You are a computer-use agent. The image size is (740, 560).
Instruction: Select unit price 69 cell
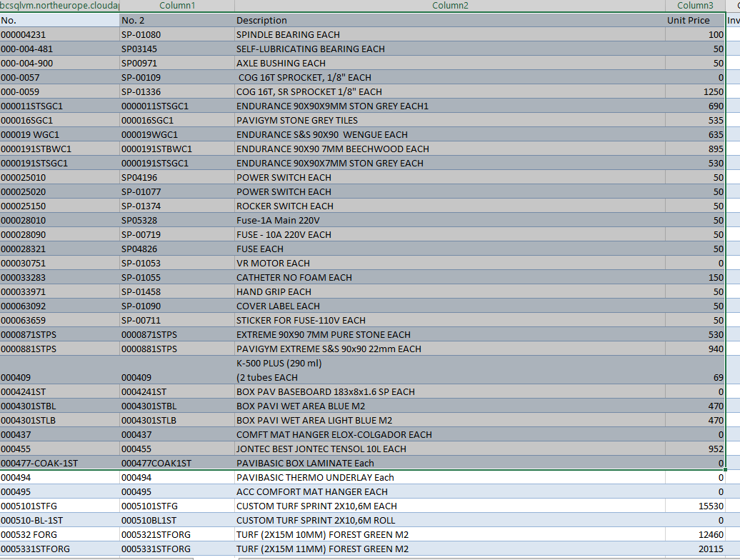pyautogui.click(x=695, y=370)
